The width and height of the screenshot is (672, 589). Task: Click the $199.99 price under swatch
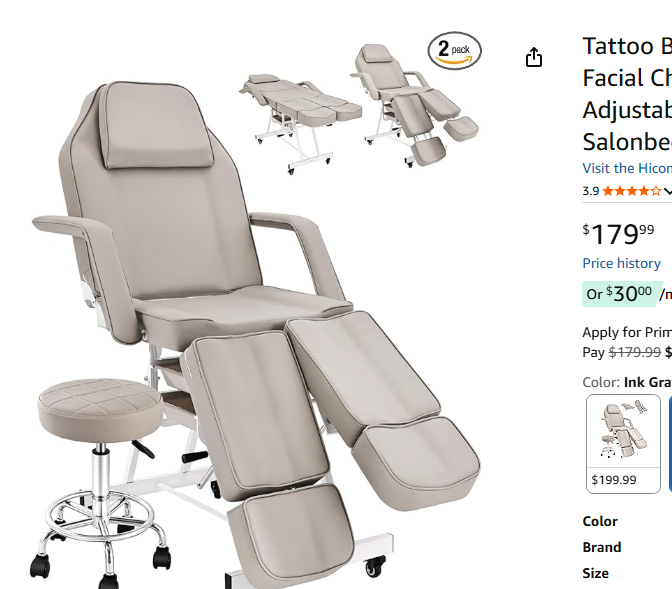[x=614, y=480]
